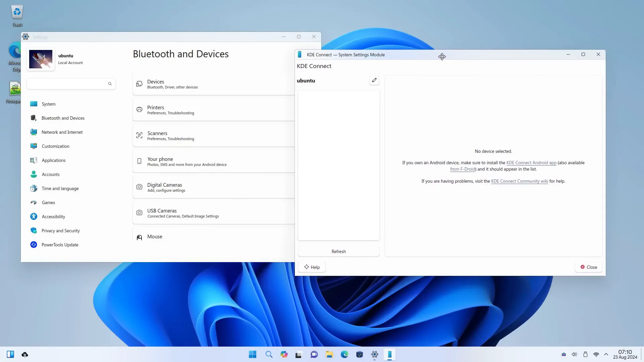This screenshot has width=644, height=362.
Task: Click the Close button in KDE Connect dialog
Action: coord(589,267)
